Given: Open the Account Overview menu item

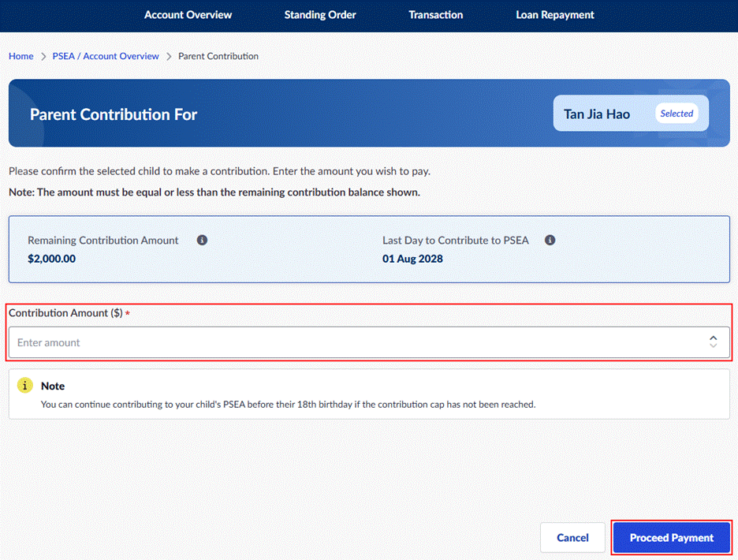Looking at the screenshot, I should pos(188,15).
